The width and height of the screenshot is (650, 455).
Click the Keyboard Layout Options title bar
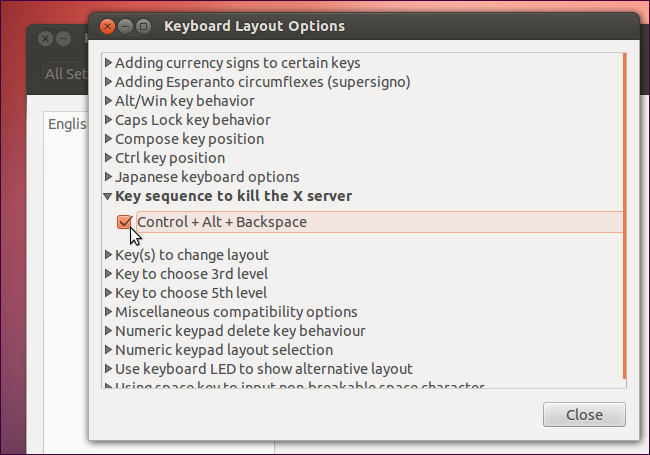400,26
